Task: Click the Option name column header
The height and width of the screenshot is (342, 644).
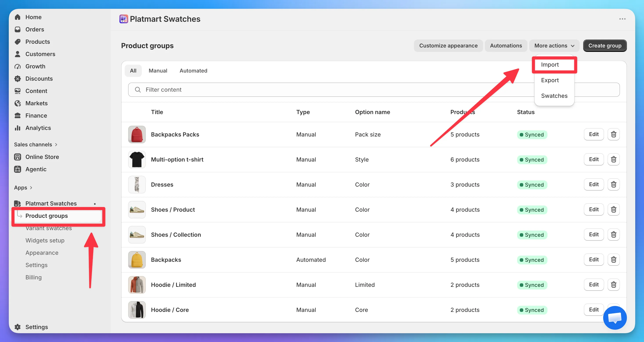Action: point(372,112)
